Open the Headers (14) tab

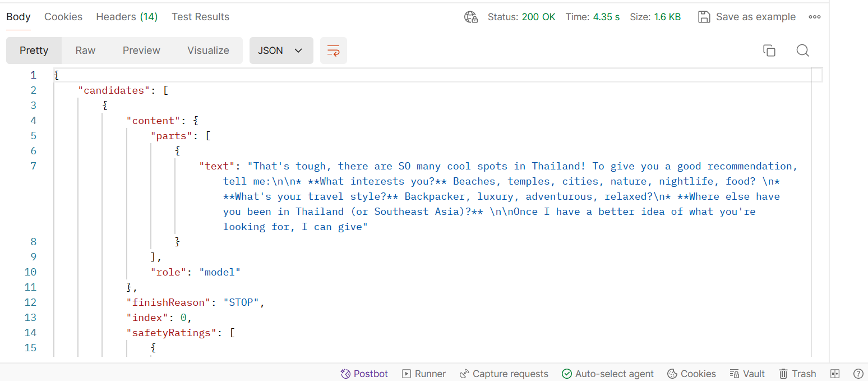(x=127, y=17)
